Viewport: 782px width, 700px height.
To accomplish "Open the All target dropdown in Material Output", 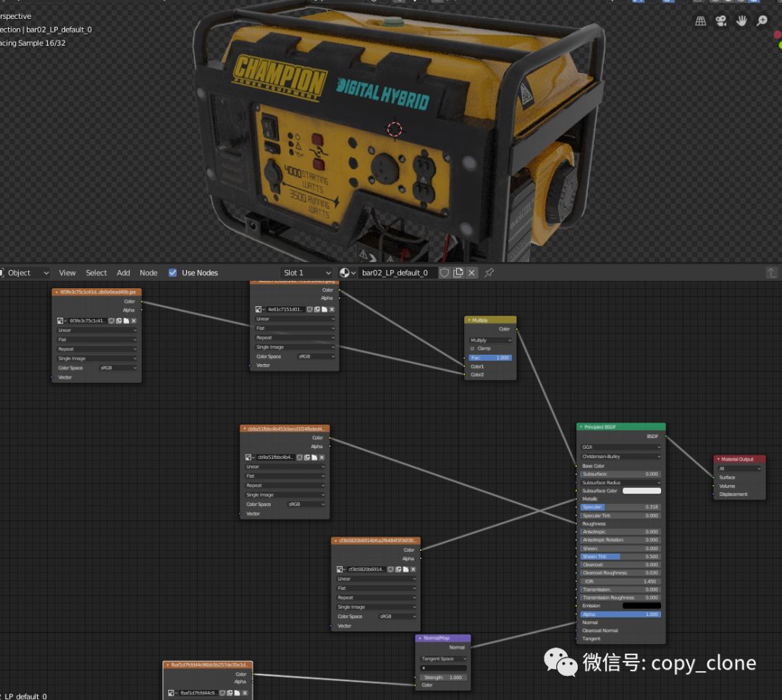I will click(739, 468).
